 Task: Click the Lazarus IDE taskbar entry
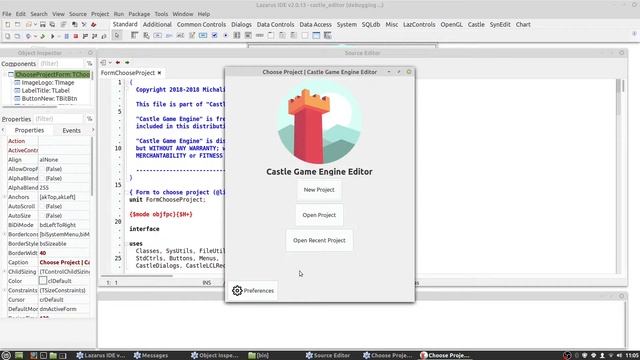tap(101, 355)
